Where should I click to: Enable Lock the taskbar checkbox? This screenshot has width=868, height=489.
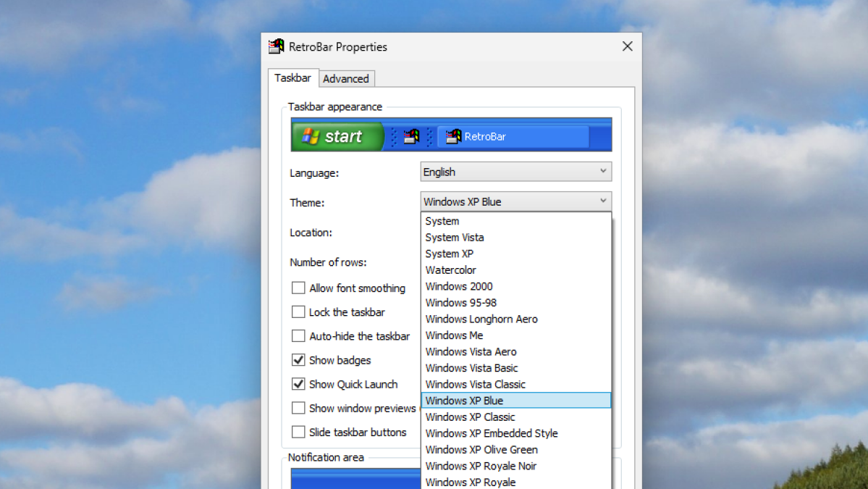pos(298,312)
